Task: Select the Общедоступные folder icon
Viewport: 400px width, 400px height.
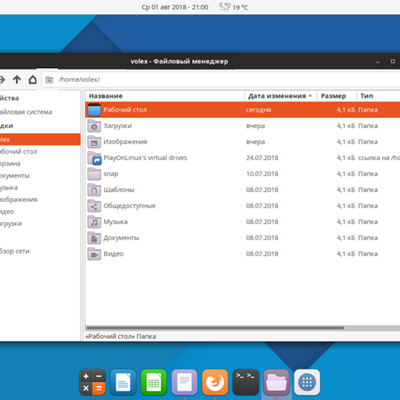Action: pyautogui.click(x=94, y=206)
